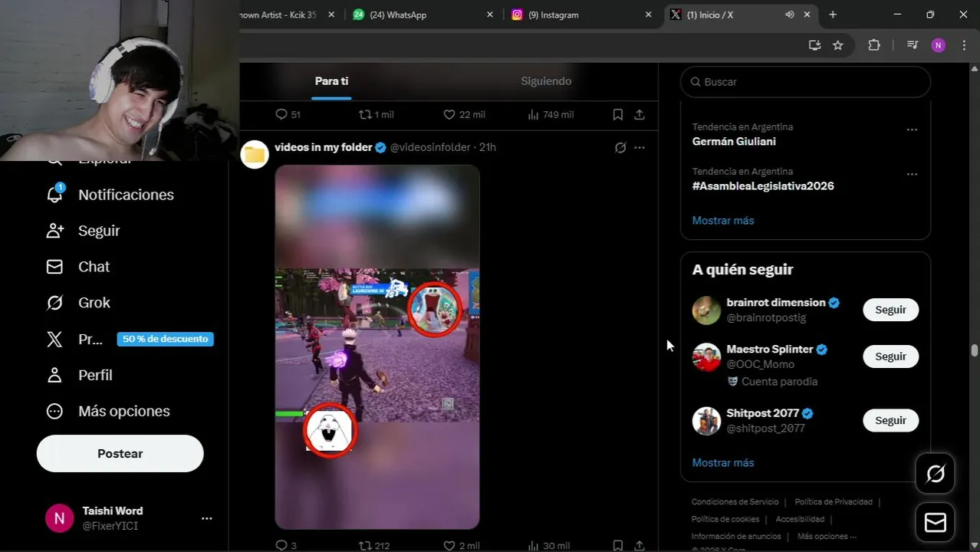Open floating messages envelope button

936,523
